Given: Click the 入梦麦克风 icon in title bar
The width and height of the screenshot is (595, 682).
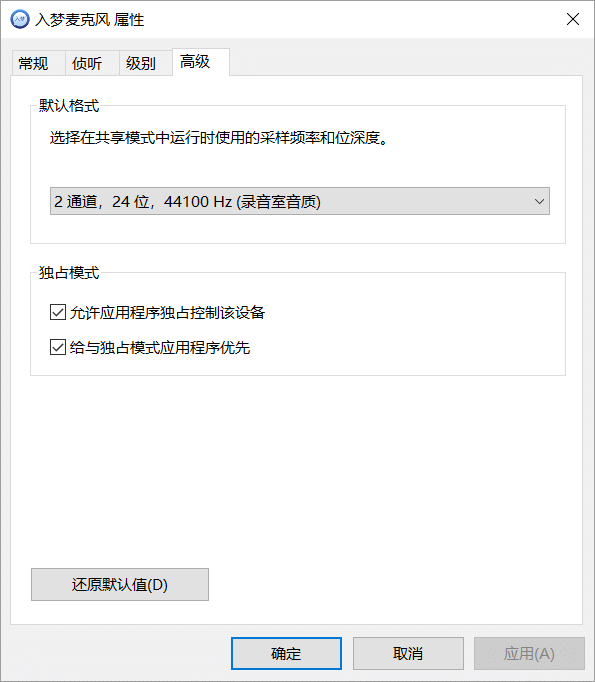Looking at the screenshot, I should [20, 20].
